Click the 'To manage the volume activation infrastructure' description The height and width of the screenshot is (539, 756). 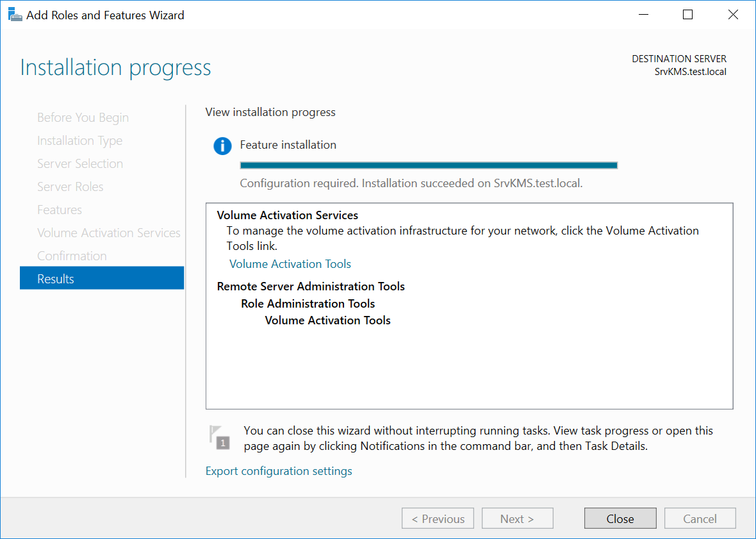point(463,238)
